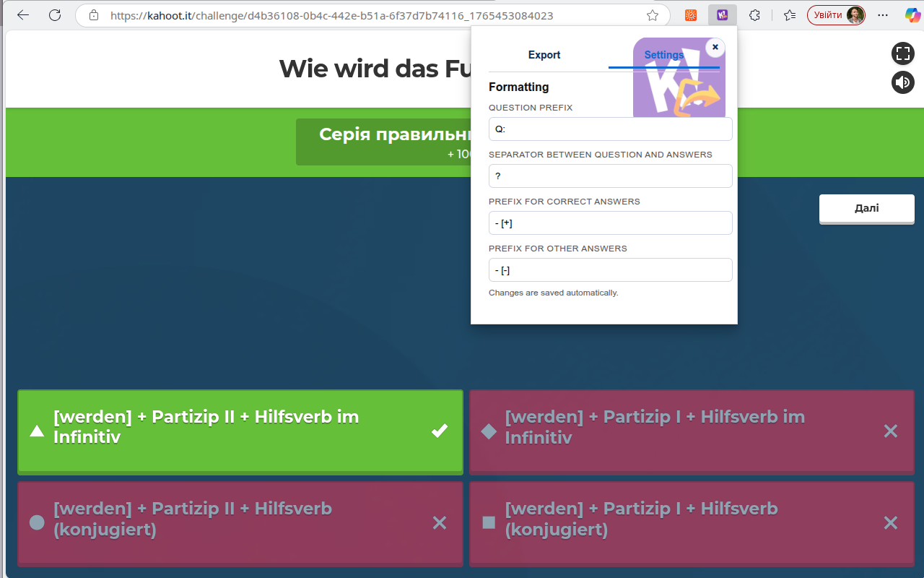Click the question title 'Wie wird das Fu…'
924x578 pixels.
pyautogui.click(x=375, y=69)
